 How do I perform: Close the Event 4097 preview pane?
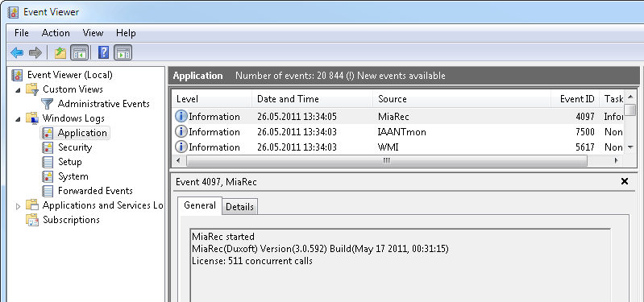tap(625, 181)
